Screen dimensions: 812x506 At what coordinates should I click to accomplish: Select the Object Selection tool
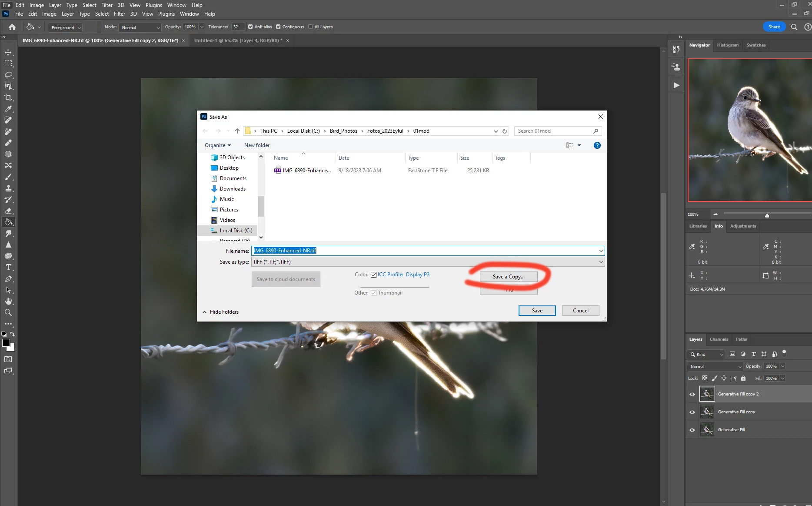pos(8,86)
